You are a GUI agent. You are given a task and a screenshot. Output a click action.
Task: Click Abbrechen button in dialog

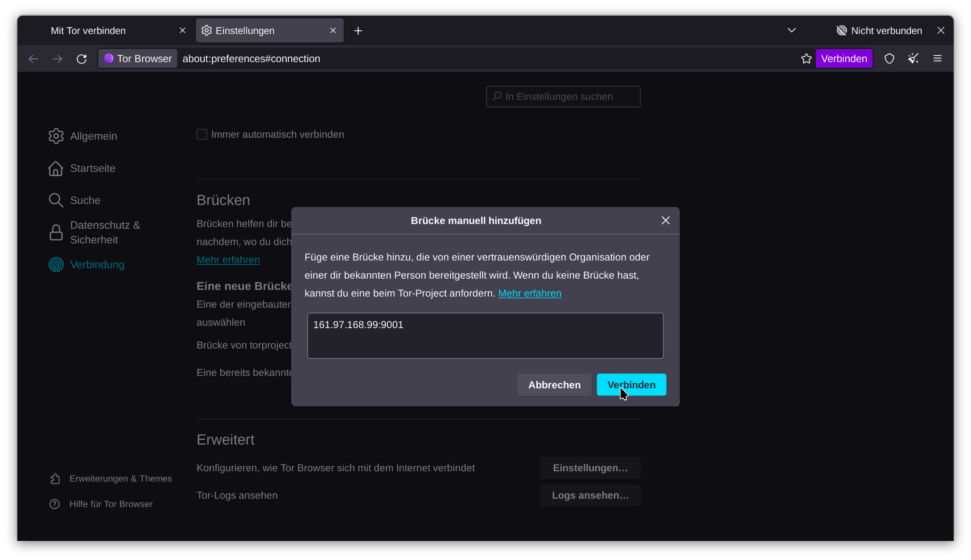click(x=554, y=385)
